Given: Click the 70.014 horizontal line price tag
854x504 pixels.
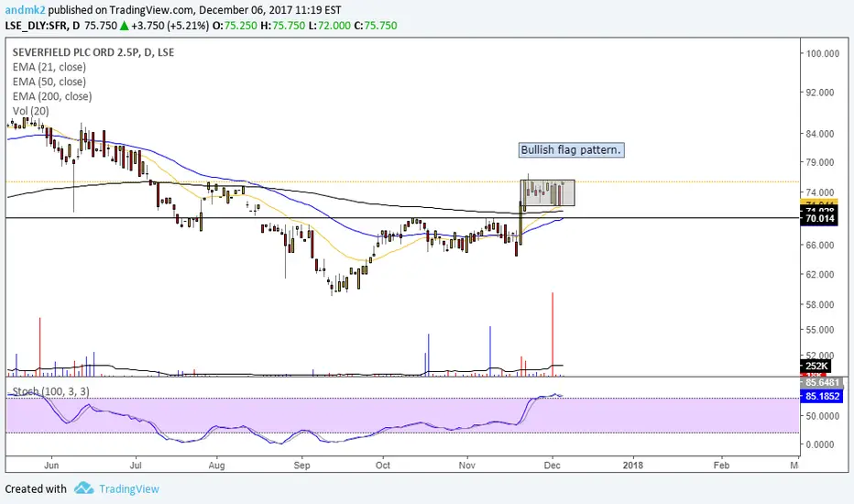Looking at the screenshot, I should pyautogui.click(x=818, y=219).
